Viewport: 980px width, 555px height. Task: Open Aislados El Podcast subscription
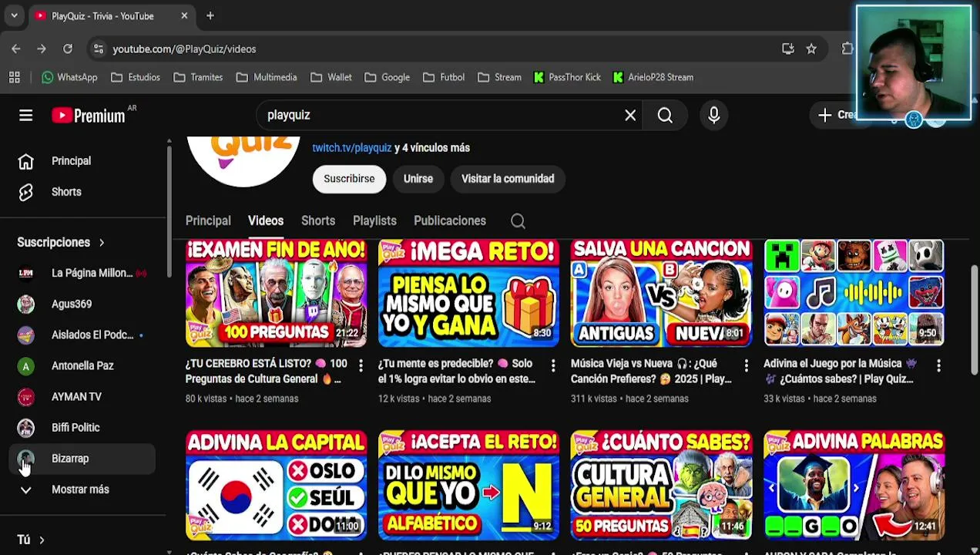pyautogui.click(x=83, y=335)
